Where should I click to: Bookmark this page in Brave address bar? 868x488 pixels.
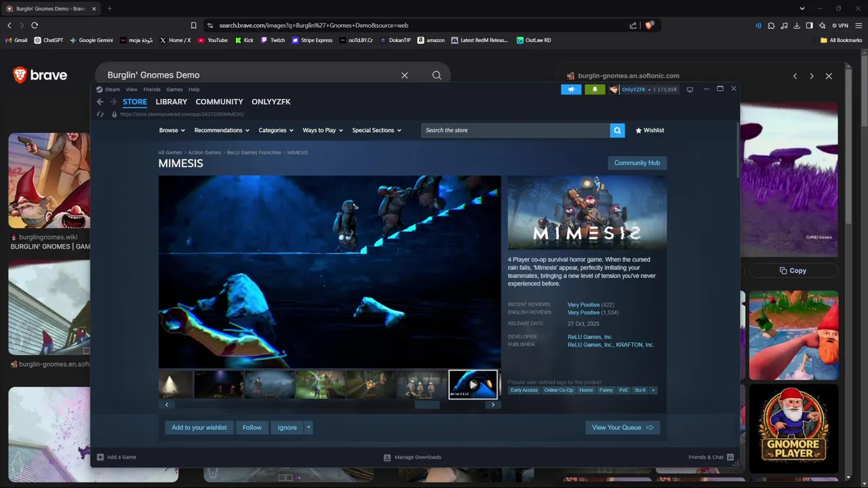pyautogui.click(x=193, y=25)
